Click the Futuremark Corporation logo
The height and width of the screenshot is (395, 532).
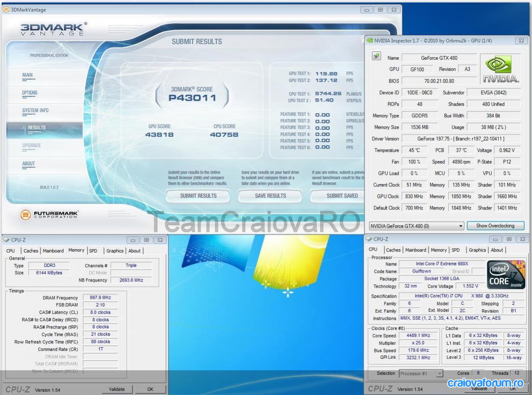pyautogui.click(x=49, y=214)
